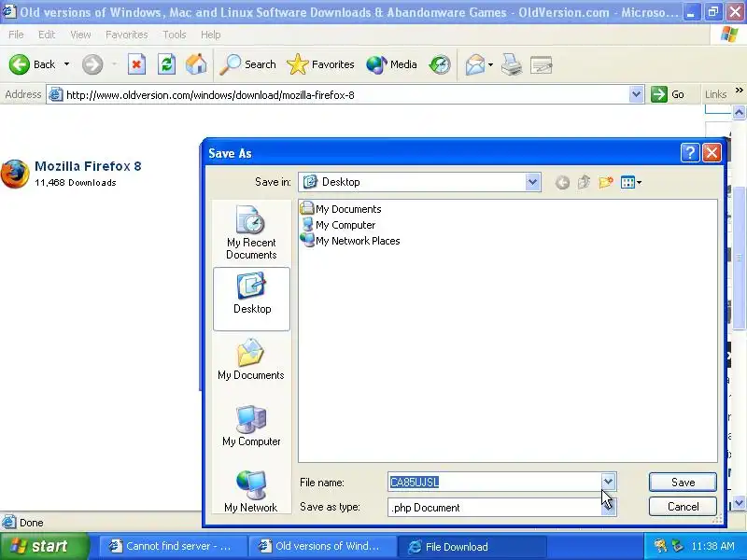Click the Edit page icon in toolbar

pyautogui.click(x=541, y=64)
